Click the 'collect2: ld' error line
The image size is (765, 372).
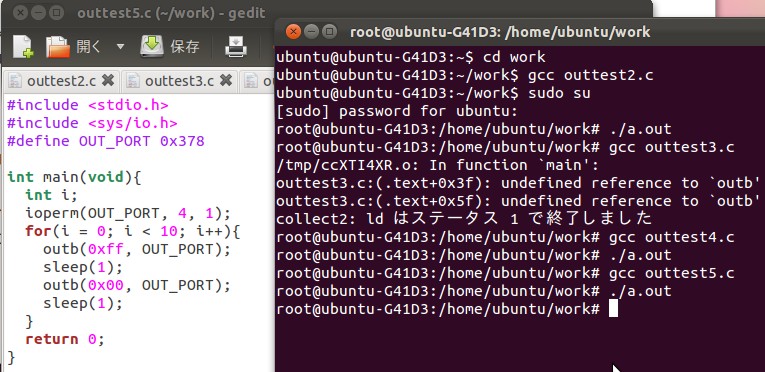click(464, 218)
